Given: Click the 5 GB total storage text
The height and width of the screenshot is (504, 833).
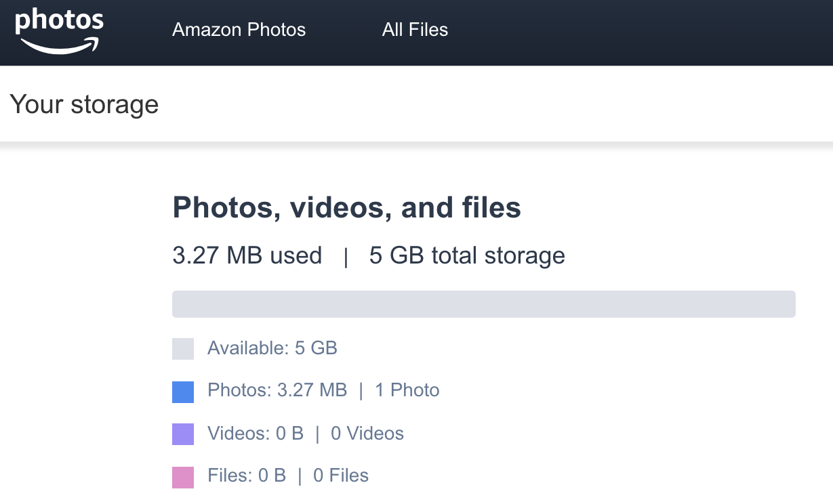Looking at the screenshot, I should point(467,255).
